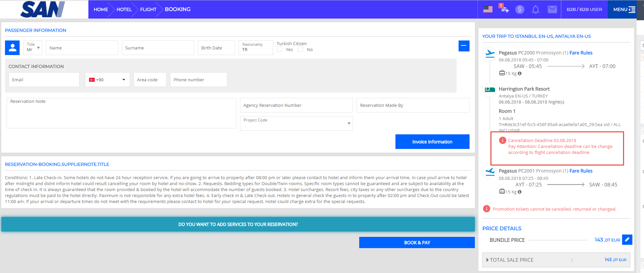
Task: Expand the Total Sale Price row
Action: (x=487, y=260)
